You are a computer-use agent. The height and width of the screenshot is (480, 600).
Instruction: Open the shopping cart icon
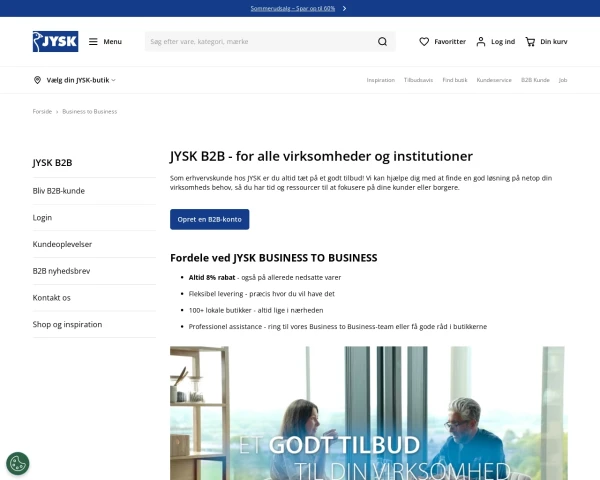530,41
